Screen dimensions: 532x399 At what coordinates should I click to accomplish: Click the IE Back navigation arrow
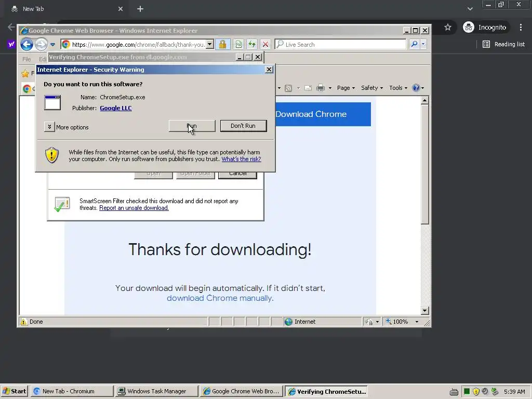click(x=26, y=44)
